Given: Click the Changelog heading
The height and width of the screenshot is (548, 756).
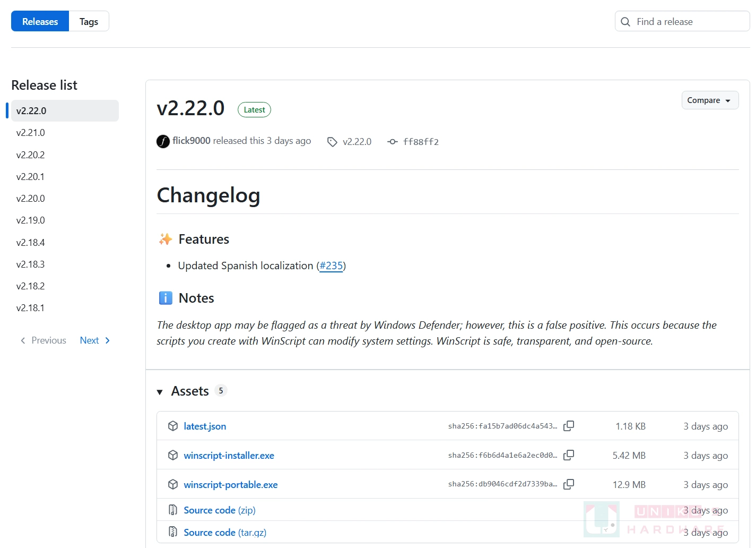Looking at the screenshot, I should coord(208,195).
